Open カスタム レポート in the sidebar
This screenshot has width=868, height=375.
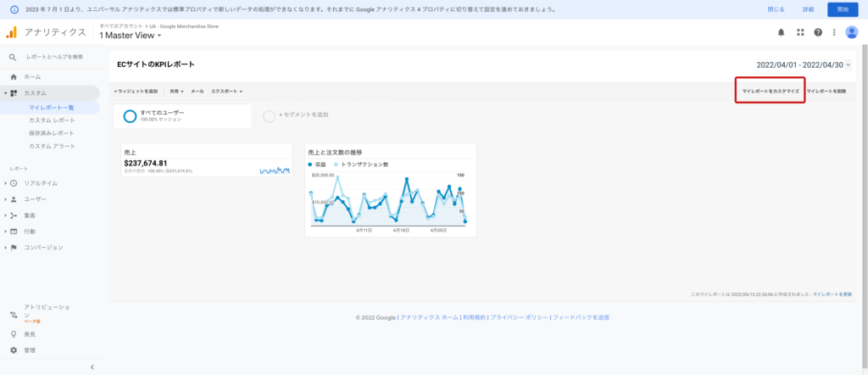pos(52,120)
